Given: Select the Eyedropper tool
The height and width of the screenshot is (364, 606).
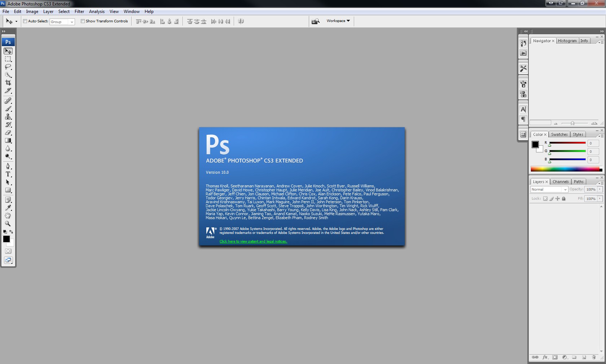Looking at the screenshot, I should coord(8,208).
